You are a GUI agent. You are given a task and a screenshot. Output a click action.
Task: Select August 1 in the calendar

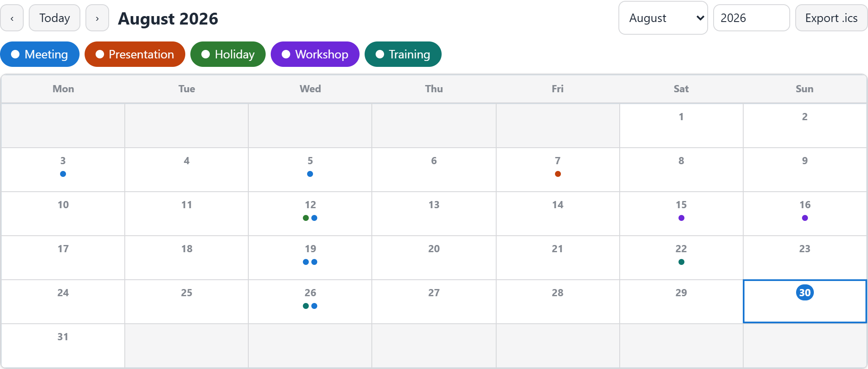point(681,126)
